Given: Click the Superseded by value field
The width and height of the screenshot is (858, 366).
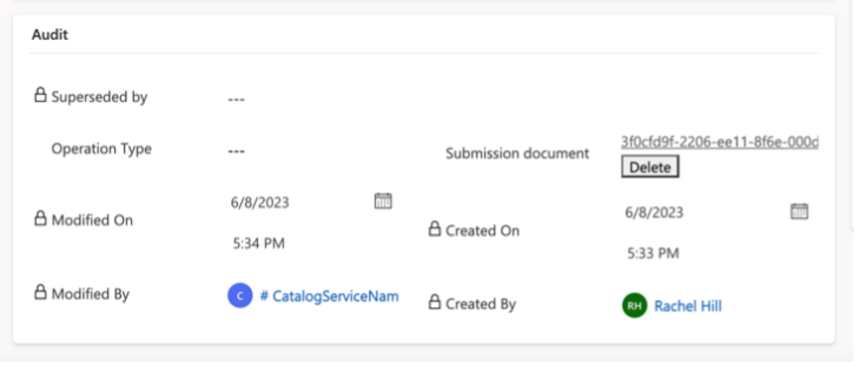Looking at the screenshot, I should [236, 100].
